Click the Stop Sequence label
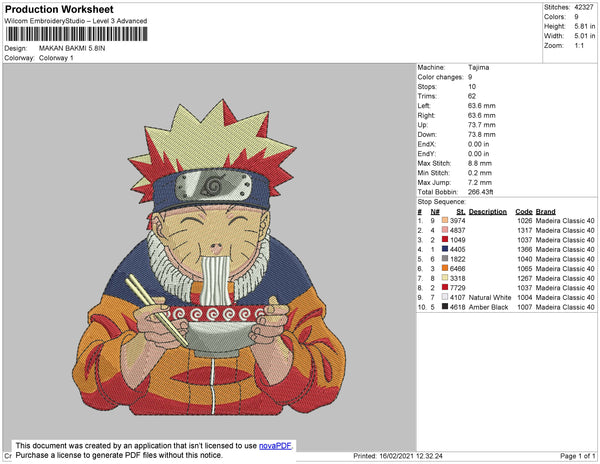Screen dimensions: 600x464 pos(442,202)
